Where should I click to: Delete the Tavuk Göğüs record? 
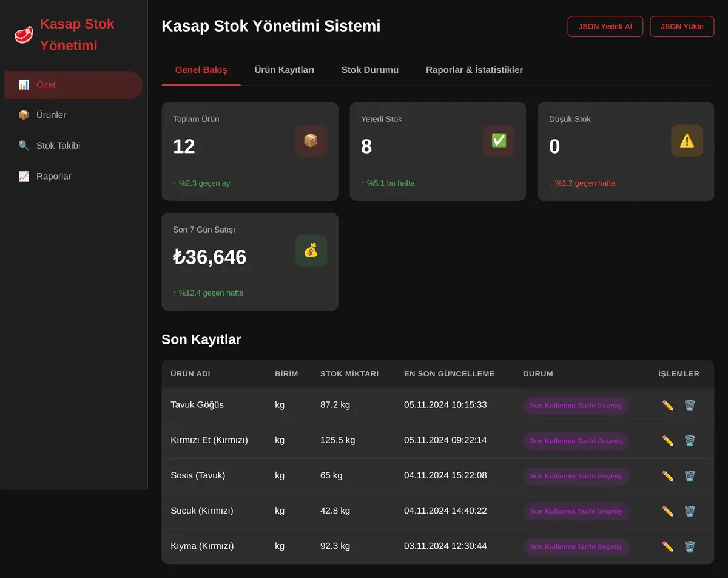click(x=690, y=406)
